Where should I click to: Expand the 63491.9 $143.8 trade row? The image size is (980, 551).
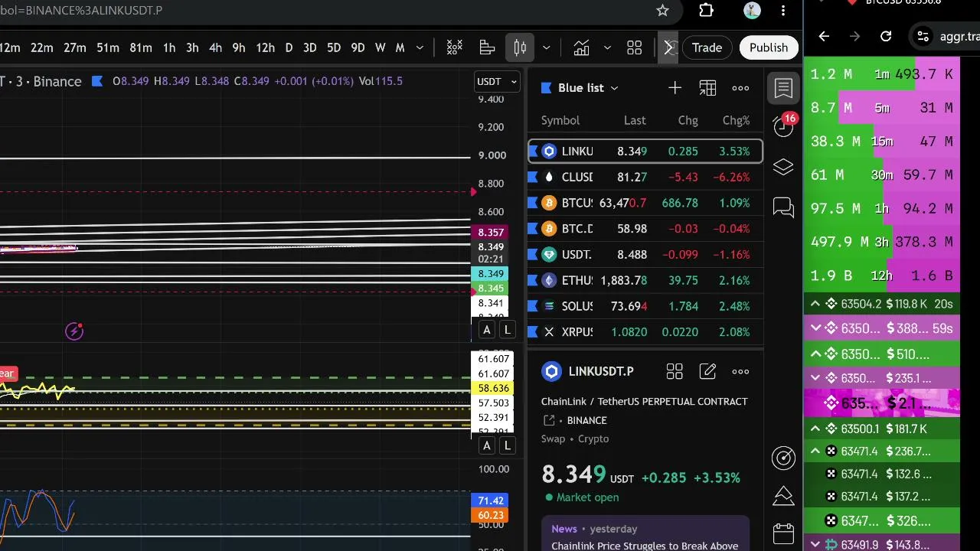tap(815, 545)
